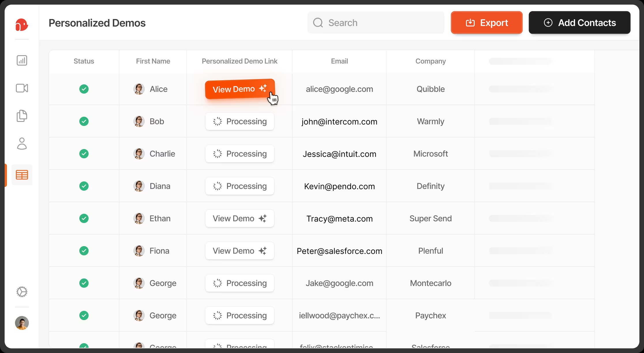Click the Peter@salesforce.com email cell
The height and width of the screenshot is (353, 644).
[x=339, y=251]
